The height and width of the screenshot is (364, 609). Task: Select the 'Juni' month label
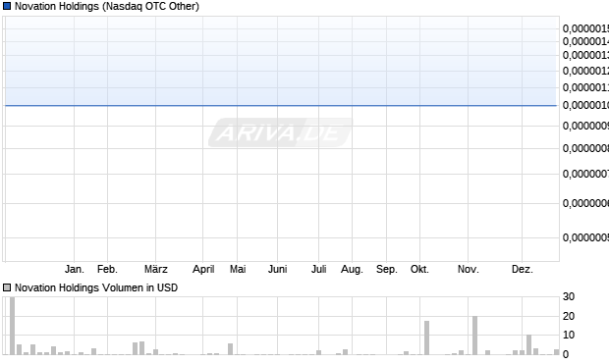[x=277, y=269]
